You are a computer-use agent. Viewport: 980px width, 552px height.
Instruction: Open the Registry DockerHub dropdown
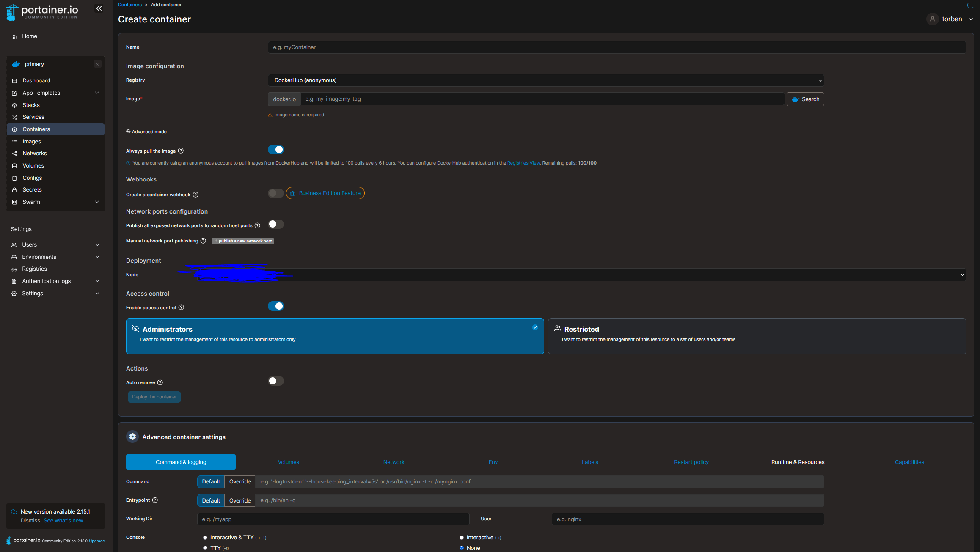(x=545, y=80)
